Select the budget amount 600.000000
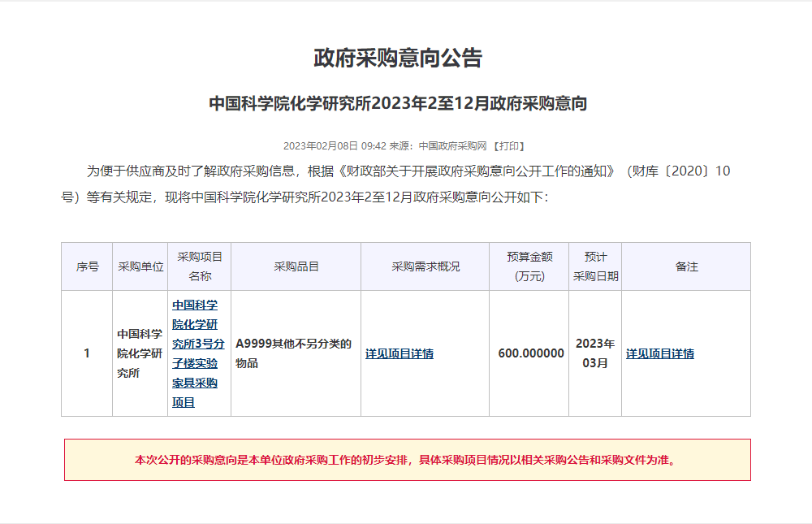Image resolution: width=812 pixels, height=524 pixels. pyautogui.click(x=531, y=353)
